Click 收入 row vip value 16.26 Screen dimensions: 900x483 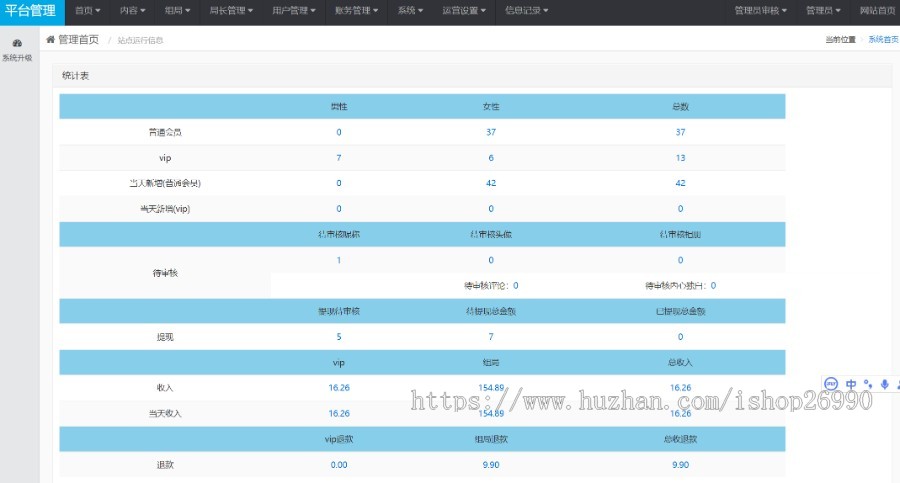339,388
